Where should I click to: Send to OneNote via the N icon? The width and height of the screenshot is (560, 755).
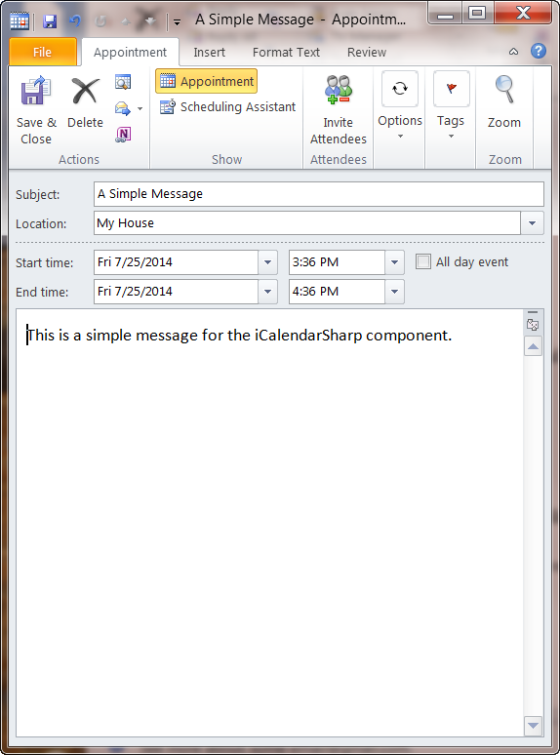pyautogui.click(x=123, y=135)
